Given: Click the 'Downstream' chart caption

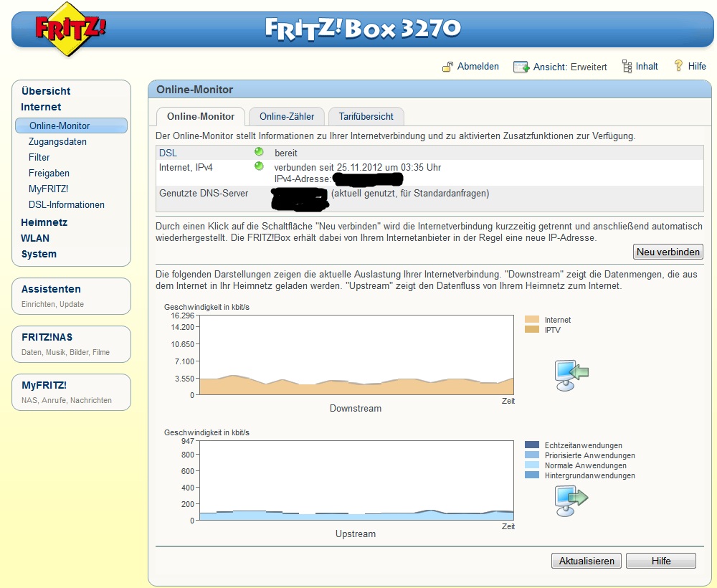Looking at the screenshot, I should 356,408.
